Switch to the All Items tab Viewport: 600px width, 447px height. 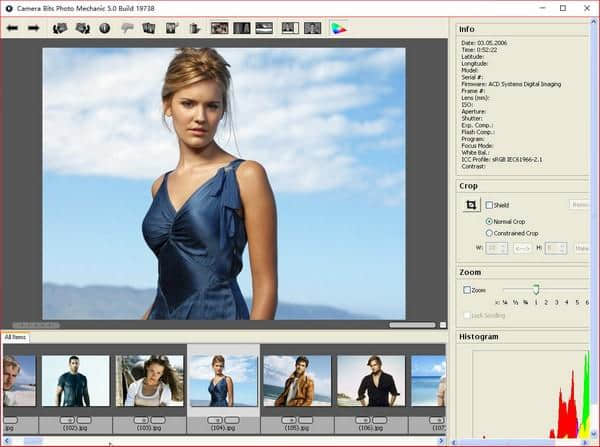[x=16, y=337]
